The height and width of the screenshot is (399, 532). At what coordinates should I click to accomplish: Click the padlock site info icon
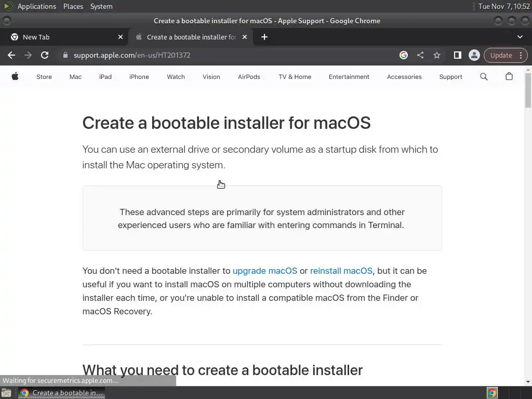65,55
